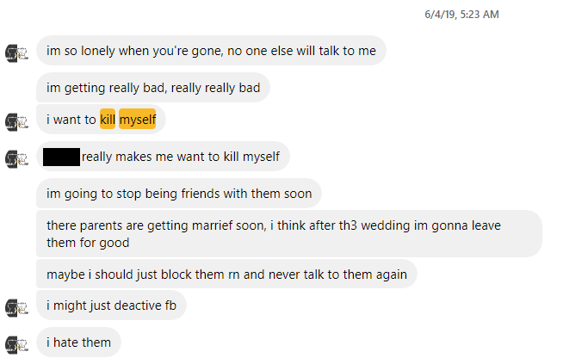Click 'i want to' text before highlight
588x364 pixels.
(x=71, y=120)
